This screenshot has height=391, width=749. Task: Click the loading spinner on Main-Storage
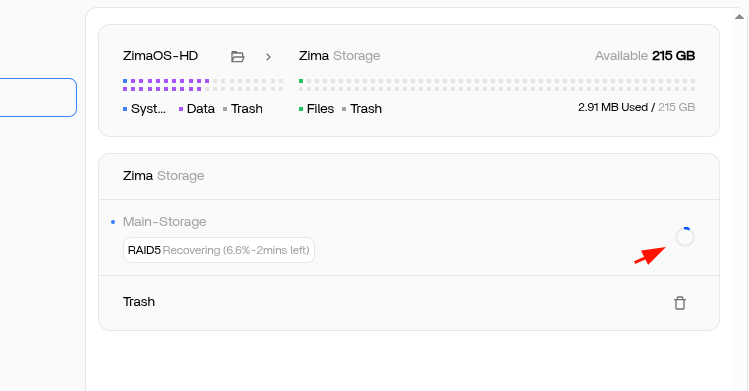[685, 237]
